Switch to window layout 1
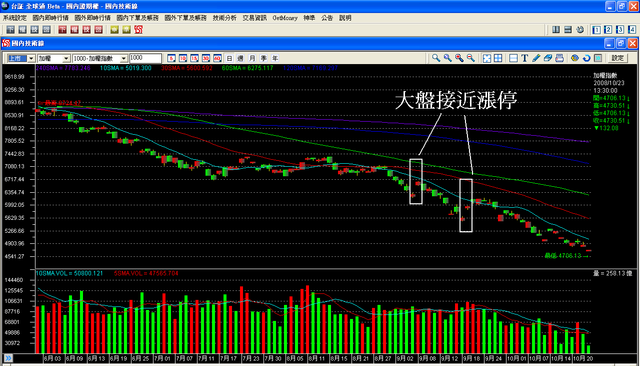 [596, 30]
